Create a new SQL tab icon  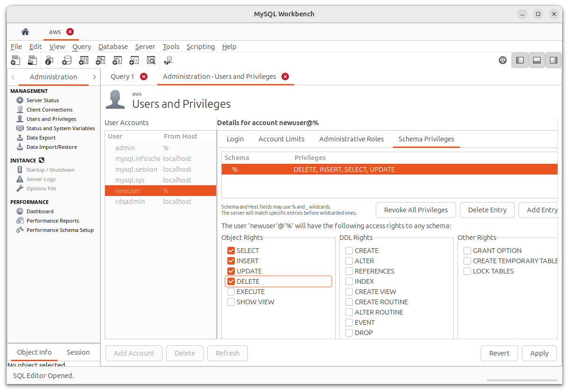point(15,60)
